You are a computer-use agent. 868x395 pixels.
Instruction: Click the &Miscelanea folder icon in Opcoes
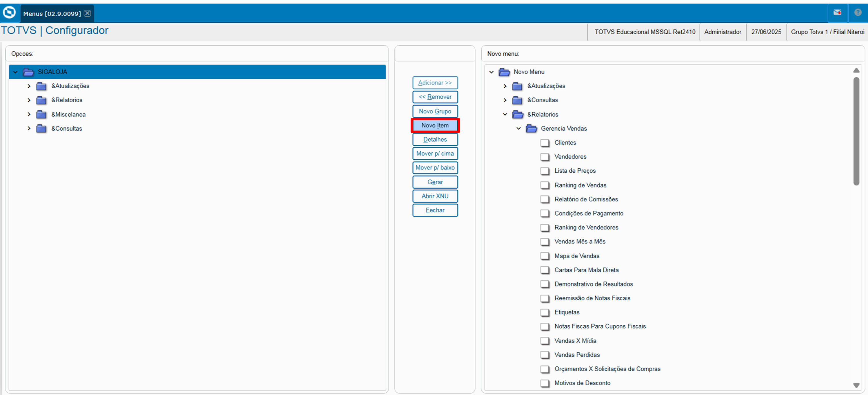click(41, 114)
